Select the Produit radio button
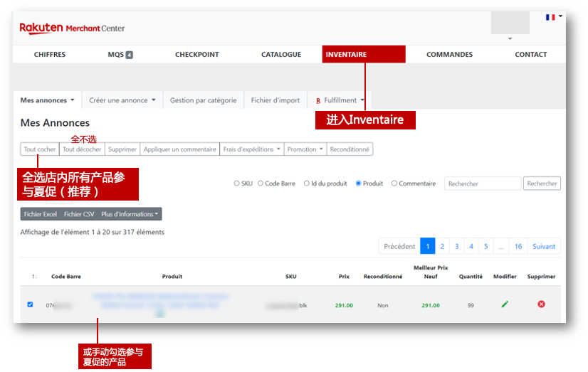The image size is (588, 372). point(358,184)
